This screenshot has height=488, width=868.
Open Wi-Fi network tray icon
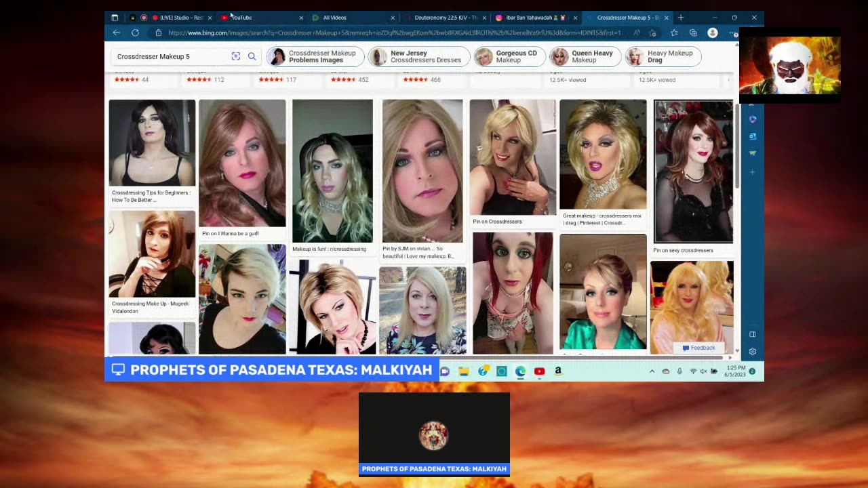(x=693, y=371)
